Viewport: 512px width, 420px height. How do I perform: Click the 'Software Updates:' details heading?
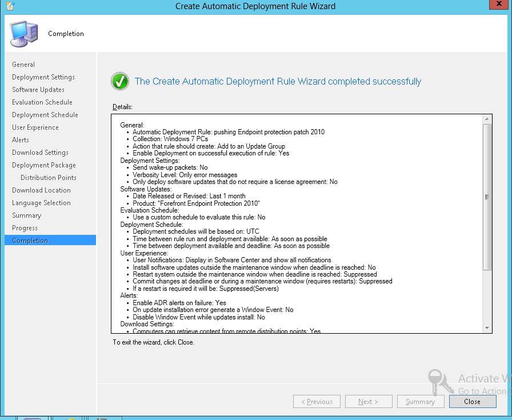[146, 189]
